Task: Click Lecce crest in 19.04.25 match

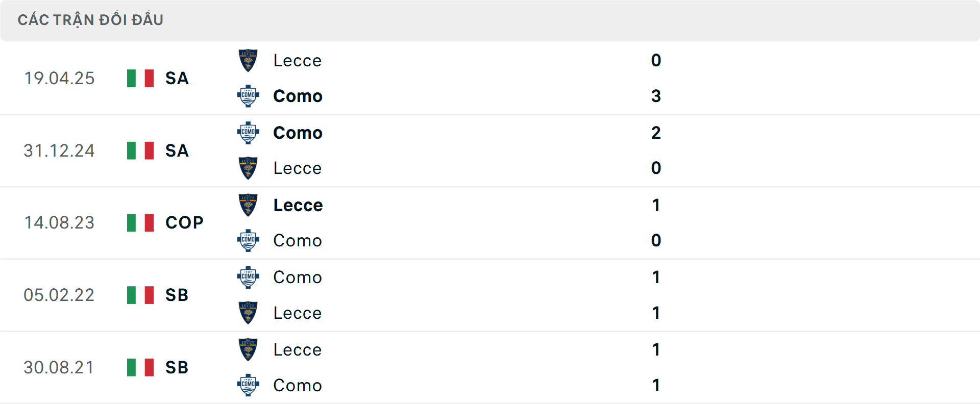Action: click(x=248, y=60)
